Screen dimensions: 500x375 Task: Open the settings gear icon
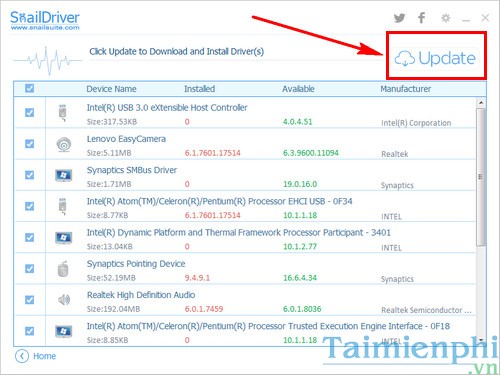pyautogui.click(x=446, y=18)
